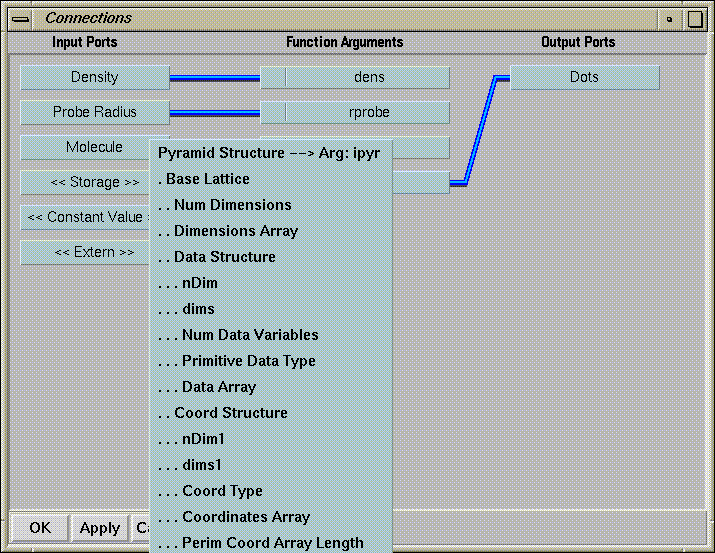Open the window menu icon in title bar

[21, 18]
